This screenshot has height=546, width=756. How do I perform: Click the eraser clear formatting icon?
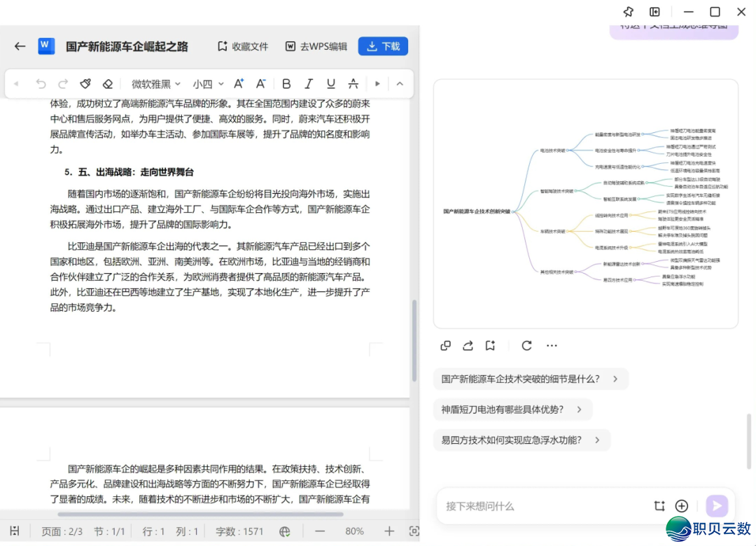(x=108, y=84)
